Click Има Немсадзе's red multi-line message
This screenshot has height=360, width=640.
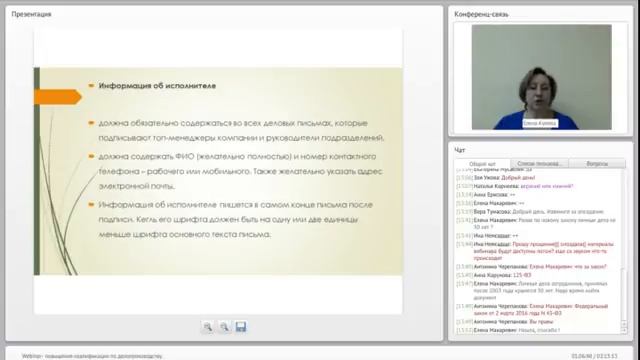pos(535,251)
